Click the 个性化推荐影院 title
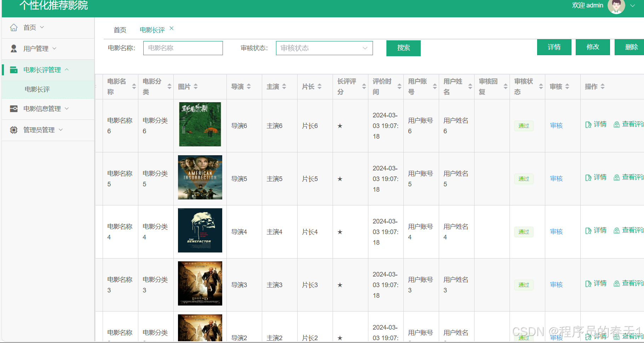This screenshot has width=644, height=343. coord(53,5)
